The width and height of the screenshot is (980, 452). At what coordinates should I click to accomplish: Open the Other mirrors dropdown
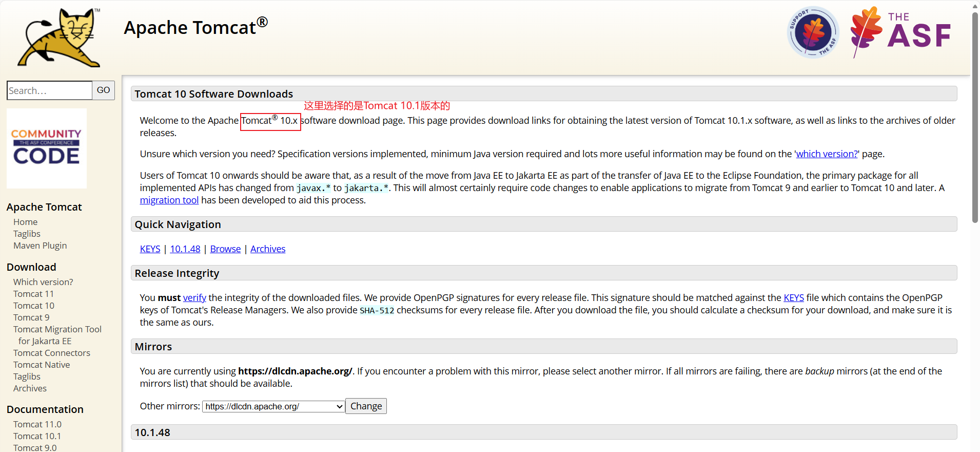click(273, 406)
